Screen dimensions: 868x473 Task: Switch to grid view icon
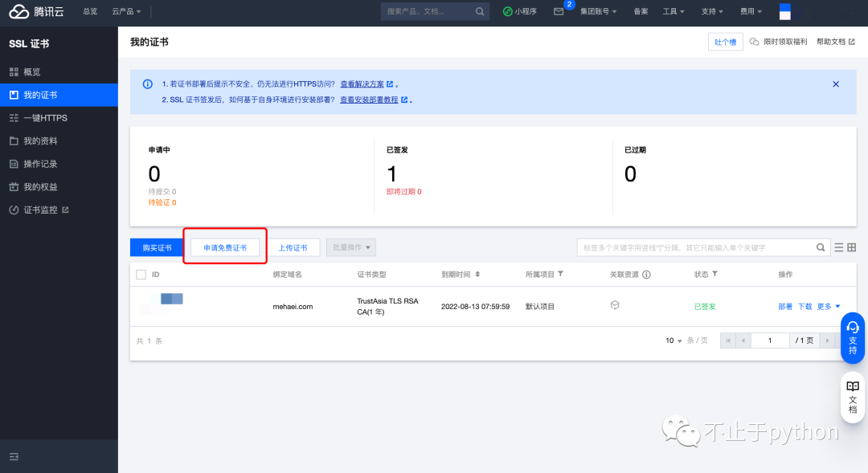[x=852, y=247]
